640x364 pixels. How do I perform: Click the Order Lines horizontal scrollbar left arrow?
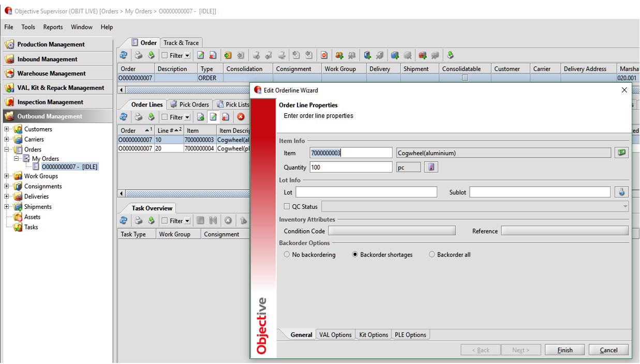click(x=122, y=193)
